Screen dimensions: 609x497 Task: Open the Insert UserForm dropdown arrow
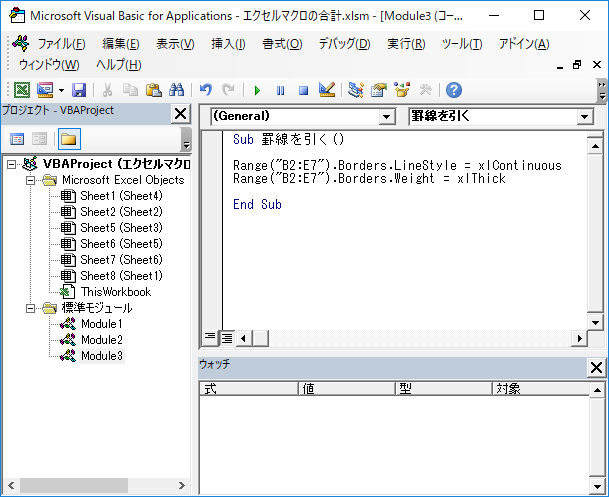(61, 90)
